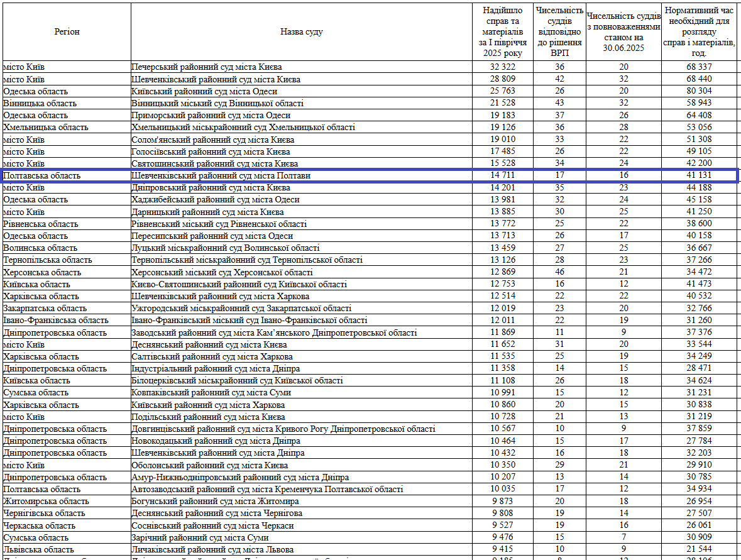This screenshot has height=560, width=741.
Task: Select 'Київський районний суд міста Харкова'
Action: pos(208,405)
